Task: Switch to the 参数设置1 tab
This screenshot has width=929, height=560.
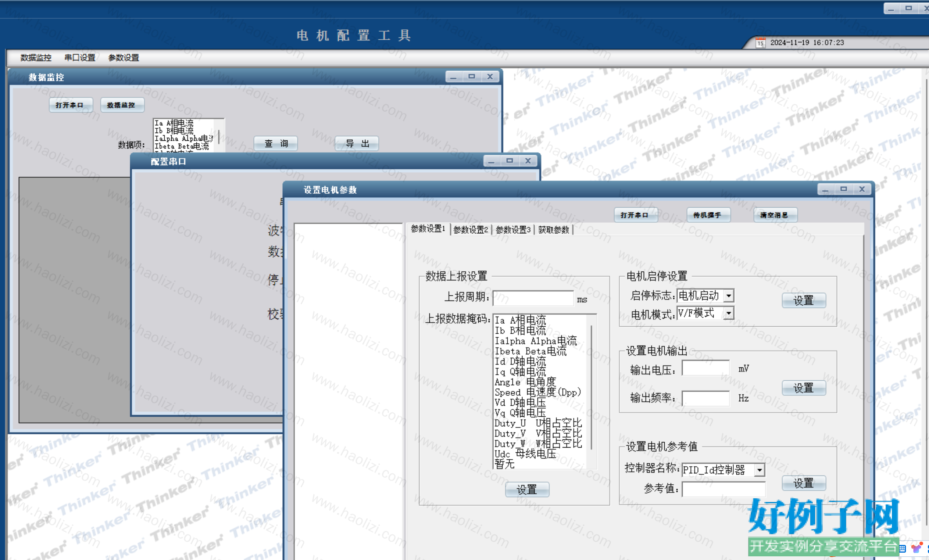Action: [x=428, y=229]
